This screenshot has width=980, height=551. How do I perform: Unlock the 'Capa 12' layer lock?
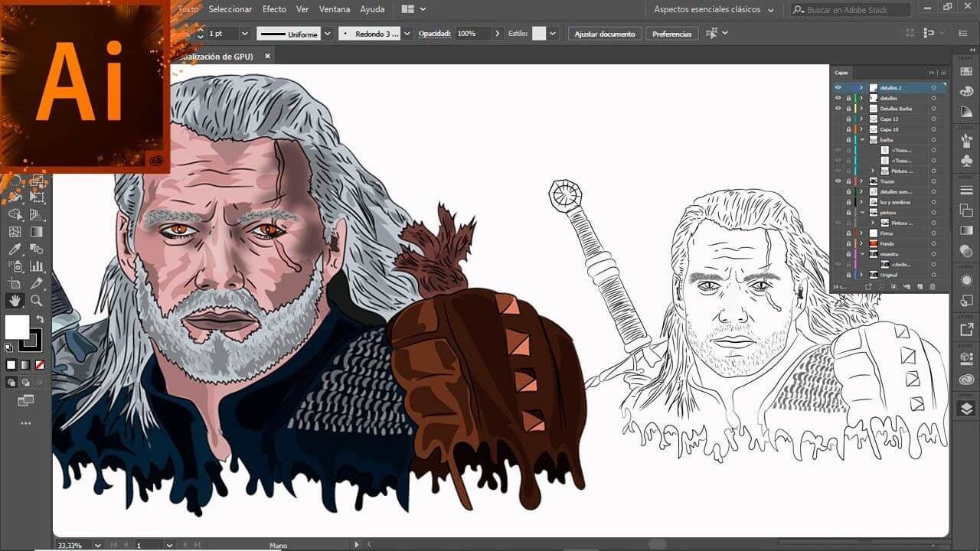tap(848, 119)
